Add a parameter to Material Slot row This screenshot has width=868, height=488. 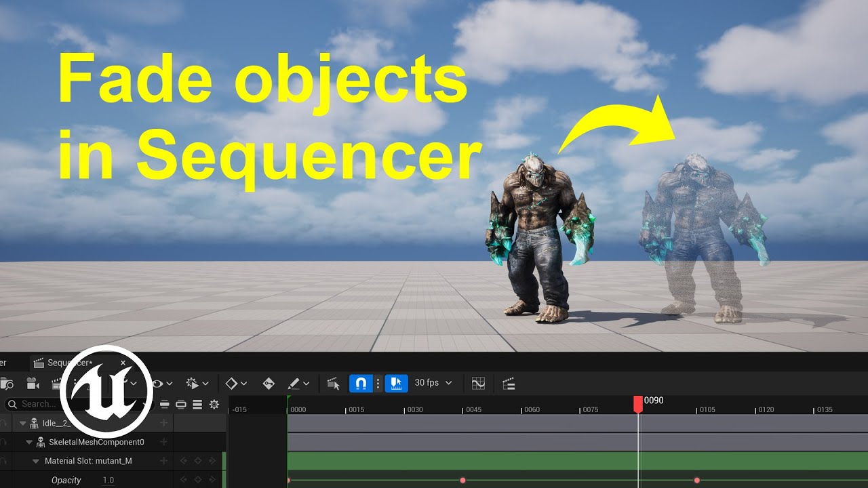click(163, 461)
